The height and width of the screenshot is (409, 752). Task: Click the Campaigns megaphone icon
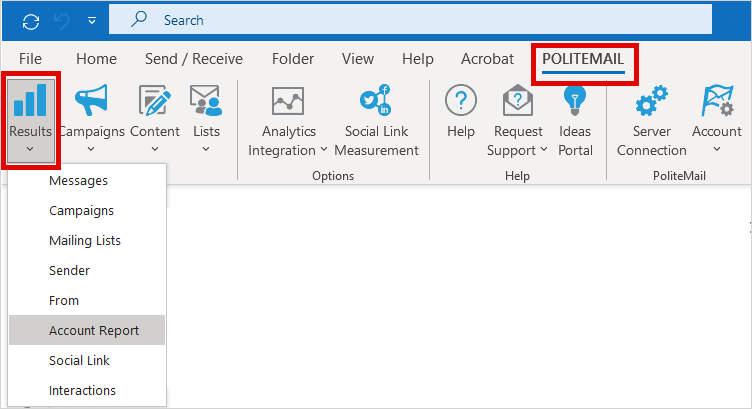[91, 100]
